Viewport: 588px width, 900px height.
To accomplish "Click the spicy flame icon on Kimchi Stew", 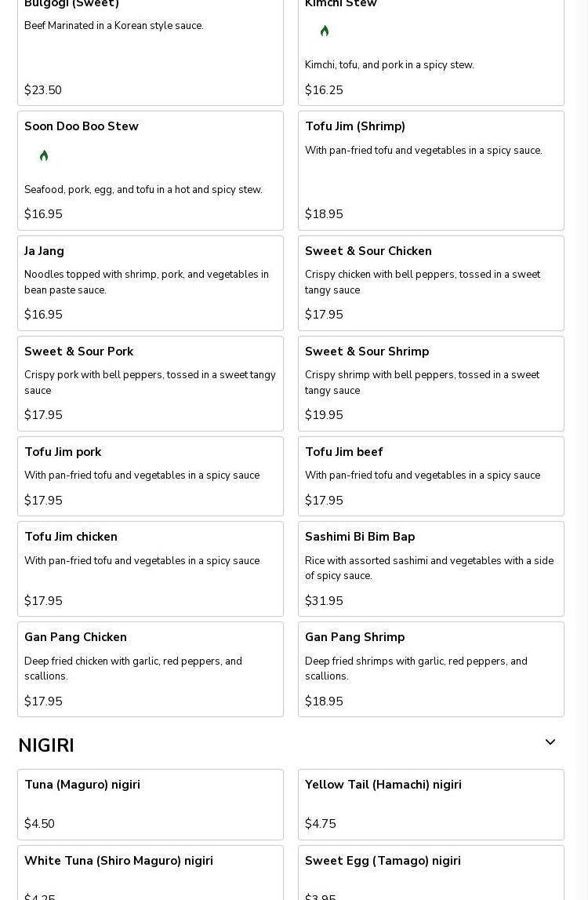I will tap(325, 31).
